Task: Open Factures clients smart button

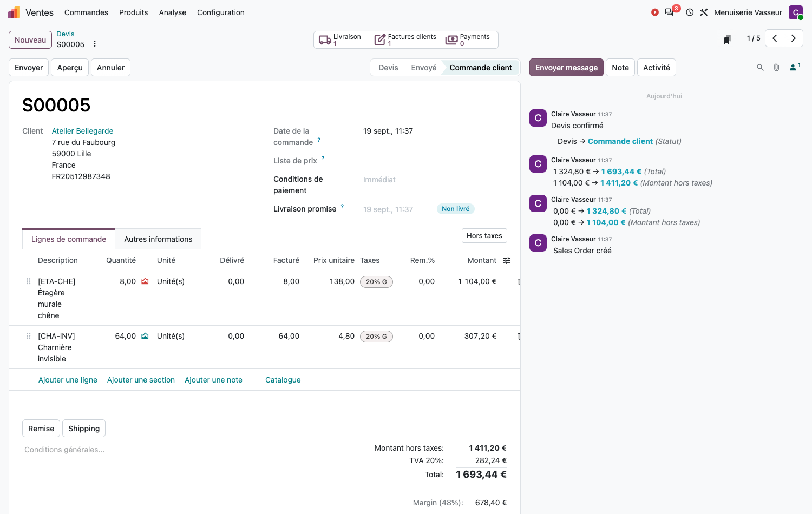Action: pos(406,40)
